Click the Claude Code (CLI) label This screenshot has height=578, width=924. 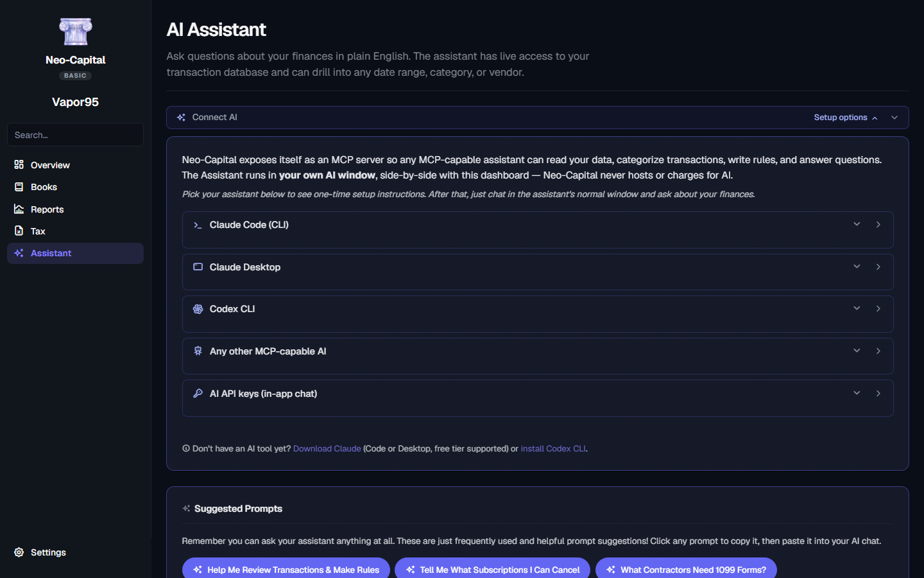[249, 225]
